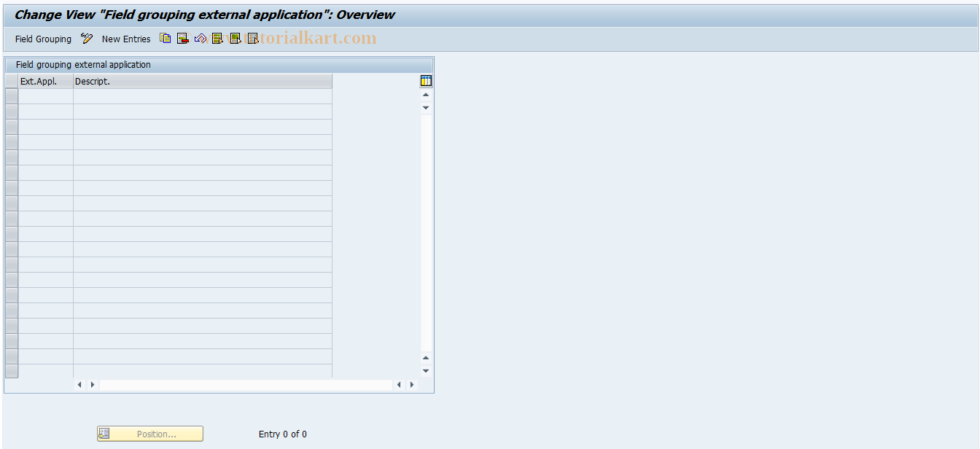Click the select-all corner cell of table
The image size is (980, 449).
12,82
